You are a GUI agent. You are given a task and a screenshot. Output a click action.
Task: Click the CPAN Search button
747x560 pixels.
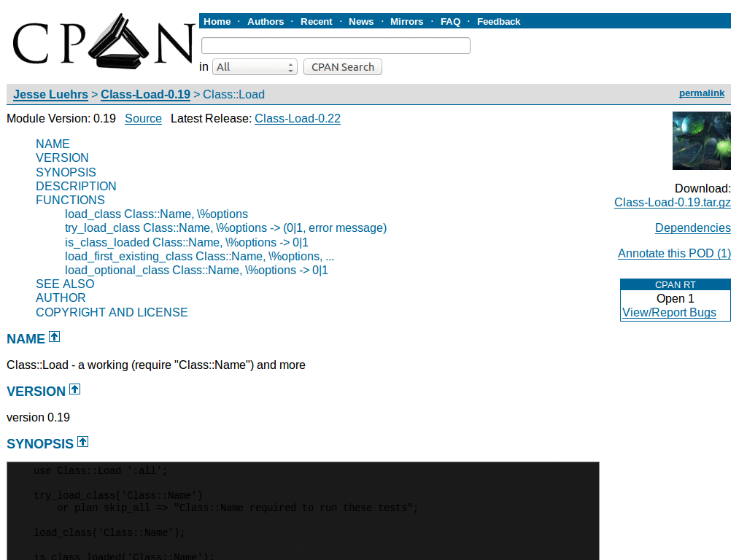(343, 66)
